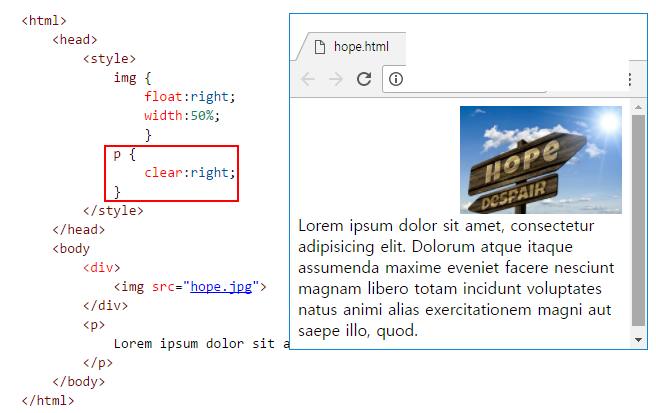Click the Hope Despair signpost image

coord(541,160)
